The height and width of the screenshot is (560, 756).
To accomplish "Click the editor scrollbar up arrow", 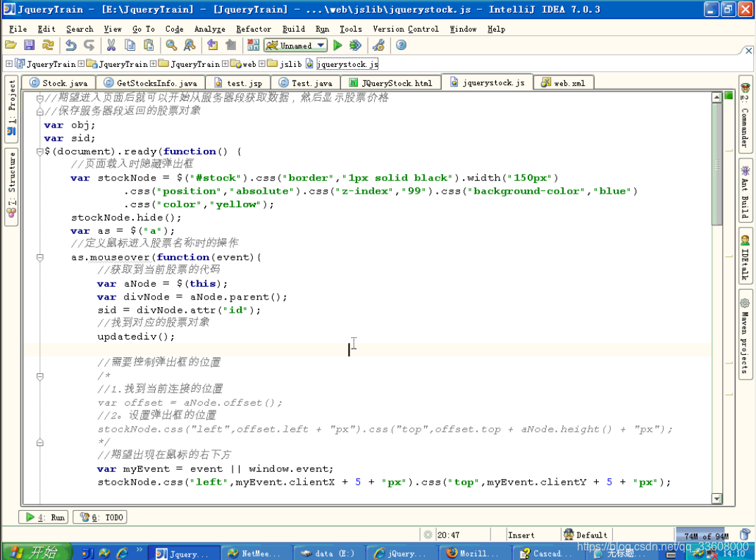I will tap(717, 97).
